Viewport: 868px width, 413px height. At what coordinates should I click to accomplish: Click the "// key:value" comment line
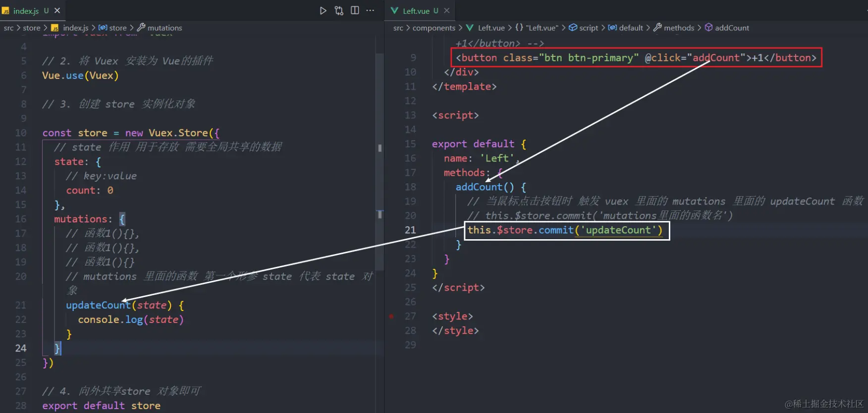click(x=101, y=176)
